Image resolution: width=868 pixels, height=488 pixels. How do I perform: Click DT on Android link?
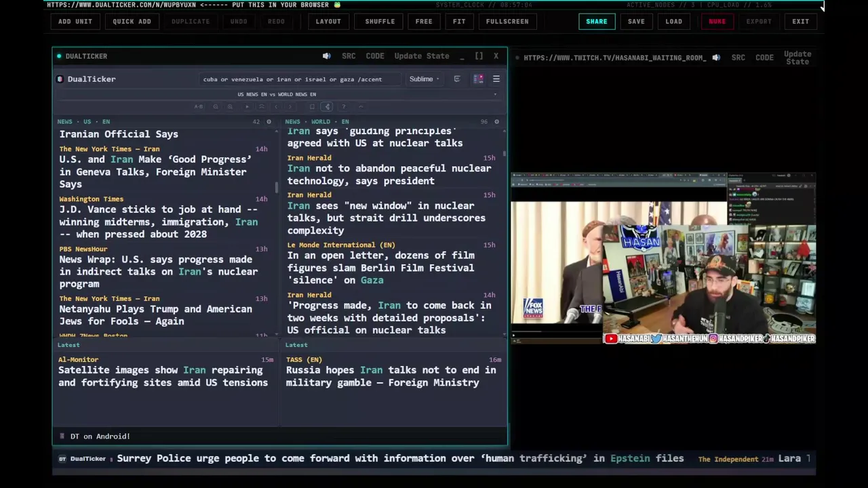point(100,436)
